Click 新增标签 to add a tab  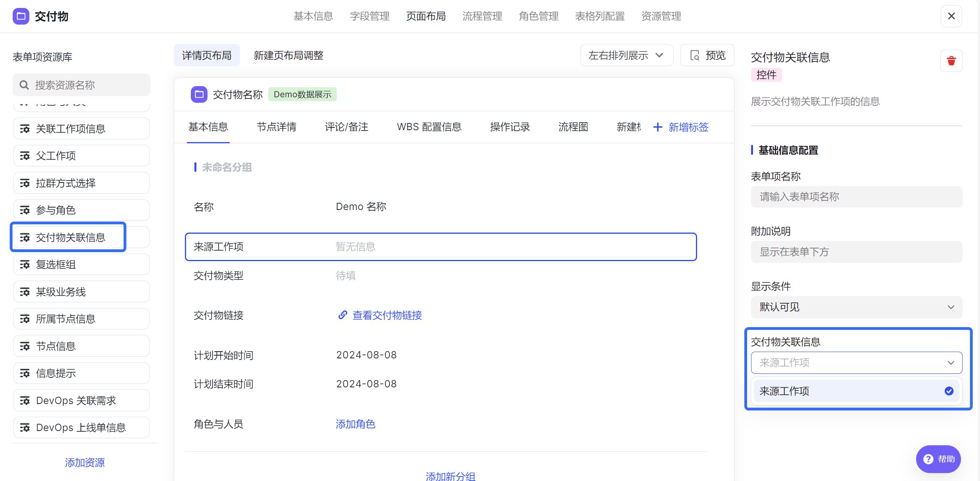(x=680, y=127)
